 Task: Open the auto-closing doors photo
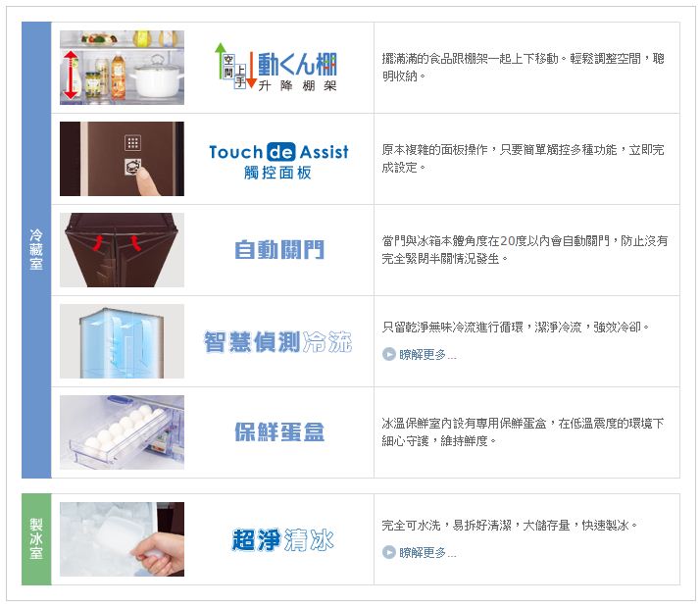122,250
